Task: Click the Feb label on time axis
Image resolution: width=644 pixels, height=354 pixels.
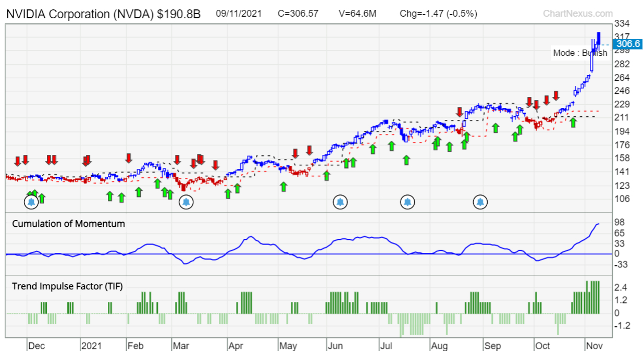Action: 135,346
